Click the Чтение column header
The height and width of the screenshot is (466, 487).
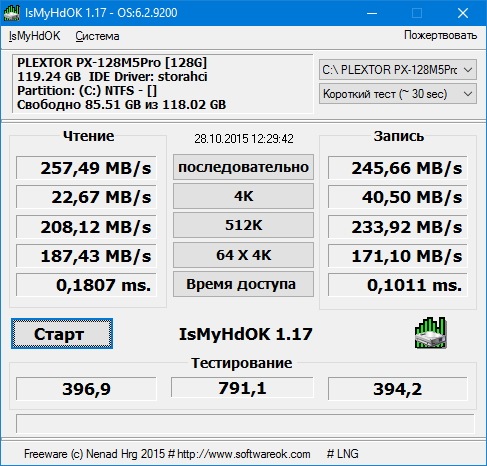tap(88, 136)
